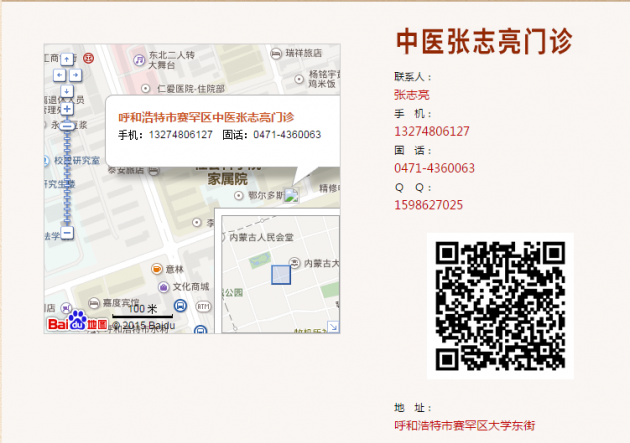Click the 家属院 map label
Image resolution: width=630 pixels, height=443 pixels.
227,179
